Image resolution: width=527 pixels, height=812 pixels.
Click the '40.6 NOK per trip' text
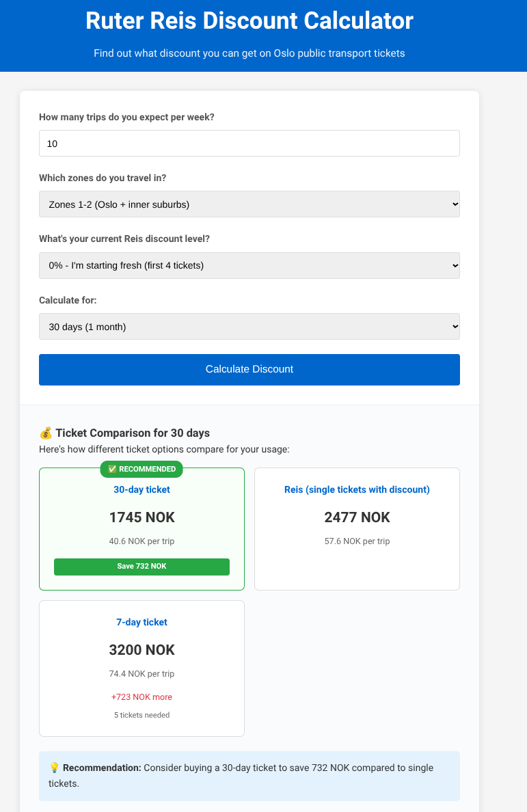coord(142,541)
